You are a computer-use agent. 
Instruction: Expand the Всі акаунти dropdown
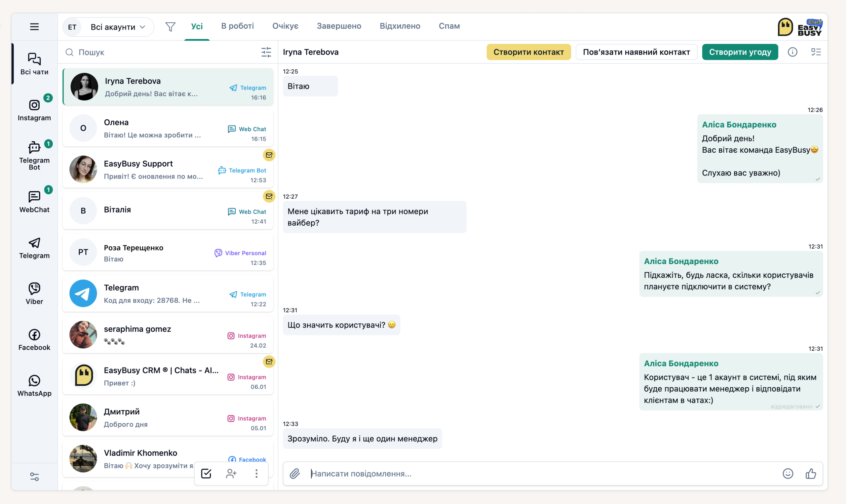pos(109,27)
